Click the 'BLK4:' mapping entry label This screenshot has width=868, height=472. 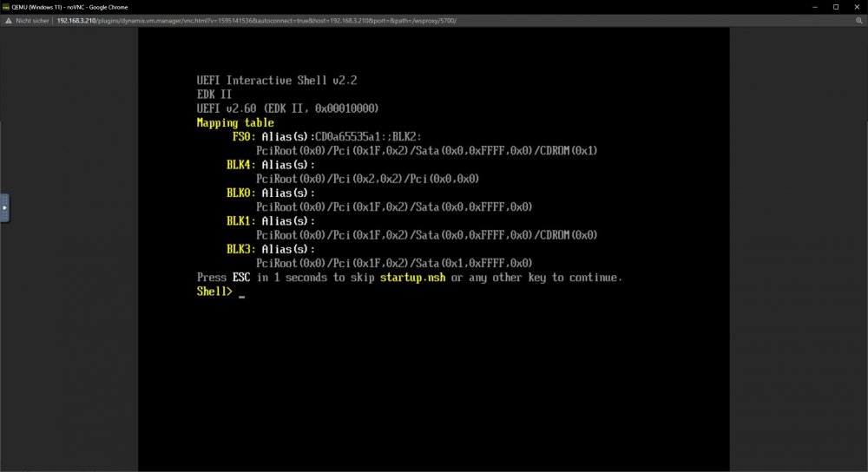coord(241,165)
